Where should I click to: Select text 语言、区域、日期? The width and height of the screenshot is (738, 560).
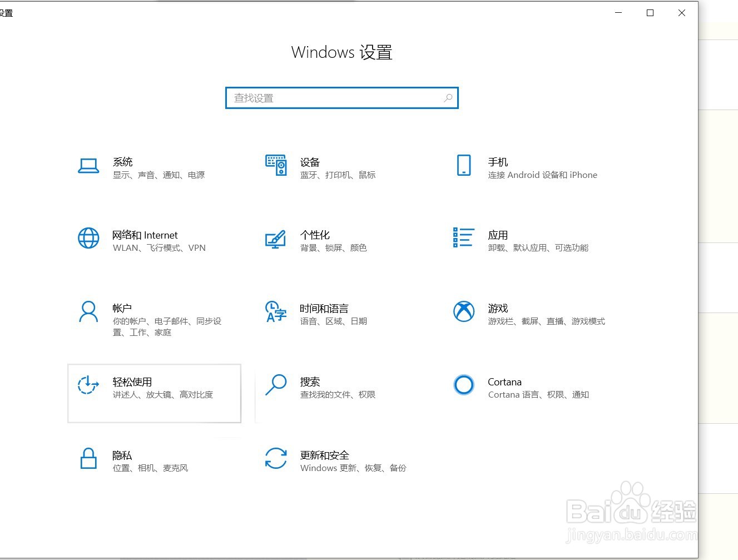334,321
